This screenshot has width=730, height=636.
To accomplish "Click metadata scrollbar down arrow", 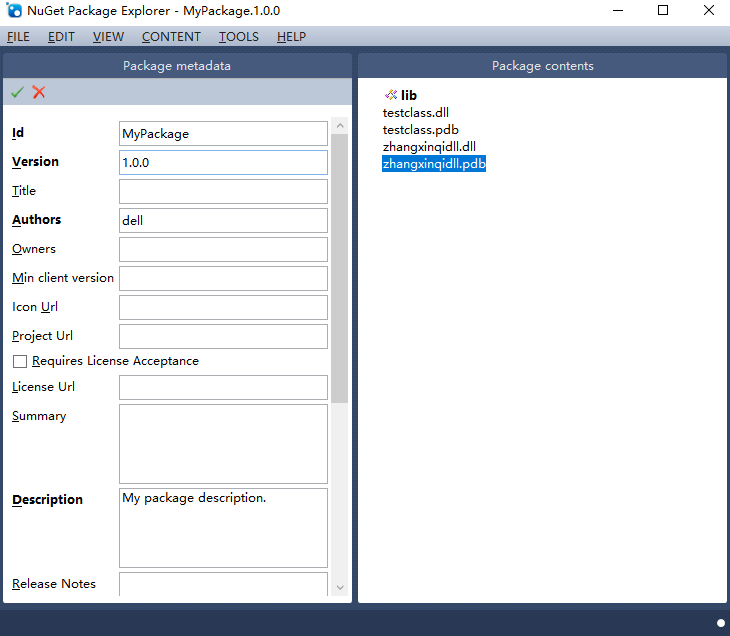I will (340, 588).
